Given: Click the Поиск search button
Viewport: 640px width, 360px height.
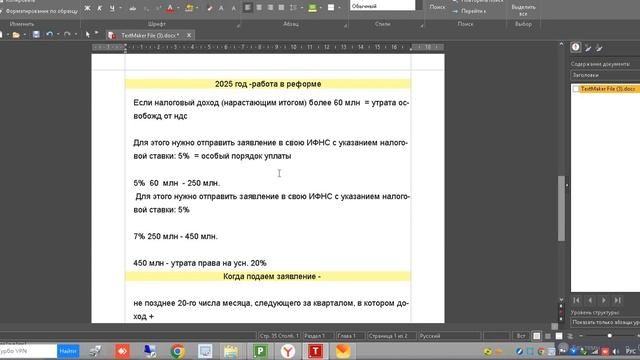Looking at the screenshot, I should pyautogui.click(x=437, y=7).
